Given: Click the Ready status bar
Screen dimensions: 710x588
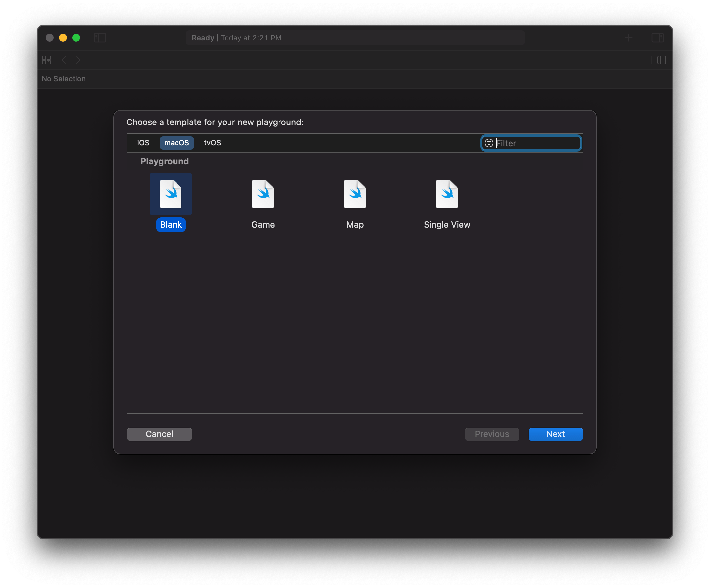Looking at the screenshot, I should 354,38.
